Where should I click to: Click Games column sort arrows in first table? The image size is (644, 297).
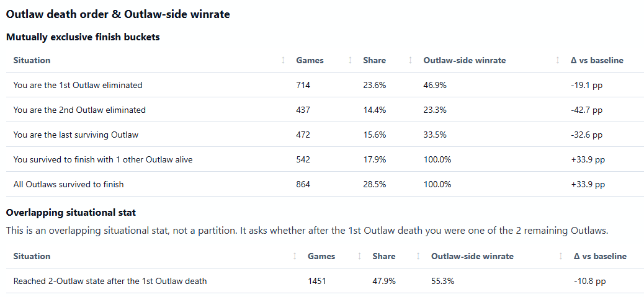pos(350,60)
